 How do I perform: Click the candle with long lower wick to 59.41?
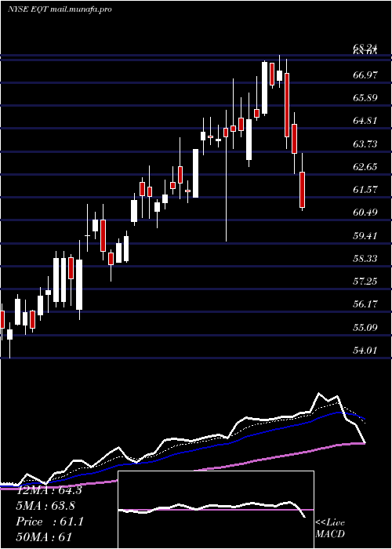click(x=226, y=176)
